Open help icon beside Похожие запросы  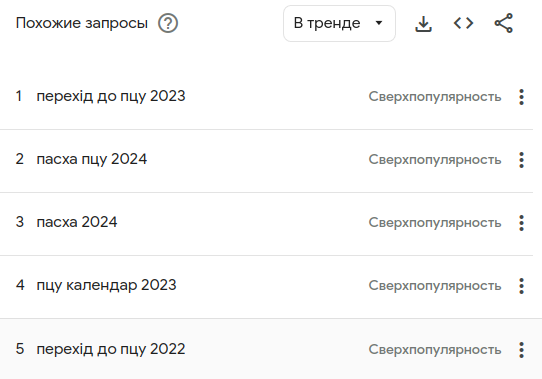point(168,24)
